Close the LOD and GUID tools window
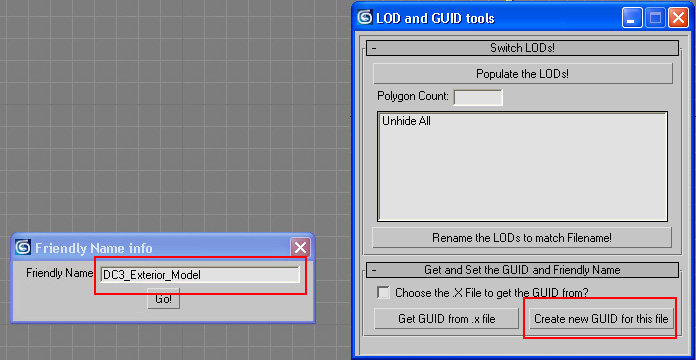696x360 pixels. [x=678, y=18]
